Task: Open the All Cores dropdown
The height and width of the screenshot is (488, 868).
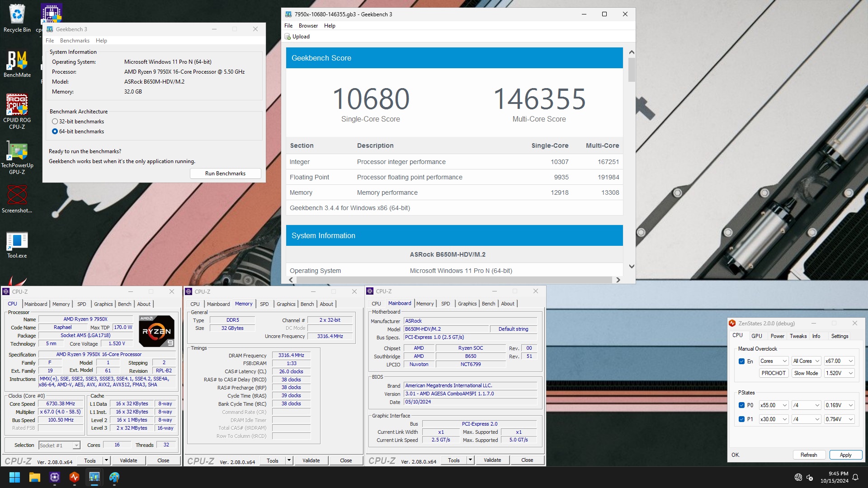Action: pos(806,361)
